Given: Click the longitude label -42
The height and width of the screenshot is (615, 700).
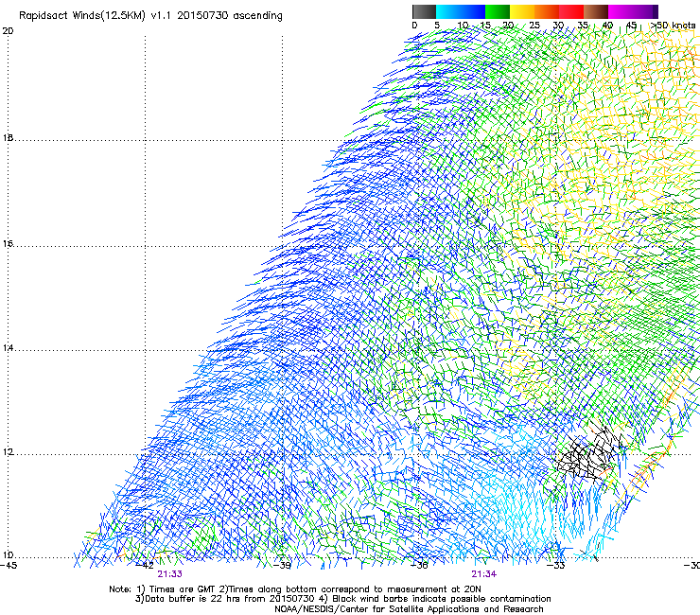Looking at the screenshot, I should (x=146, y=566).
